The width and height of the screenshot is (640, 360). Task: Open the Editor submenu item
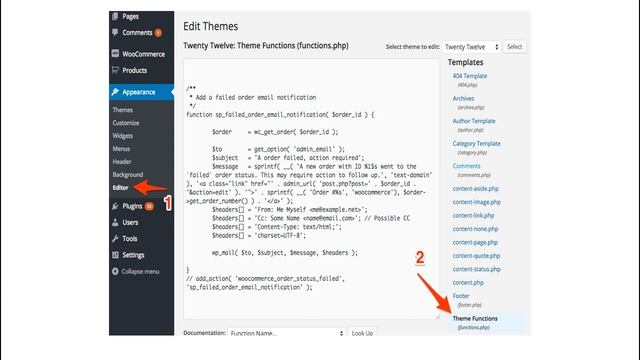pos(120,188)
